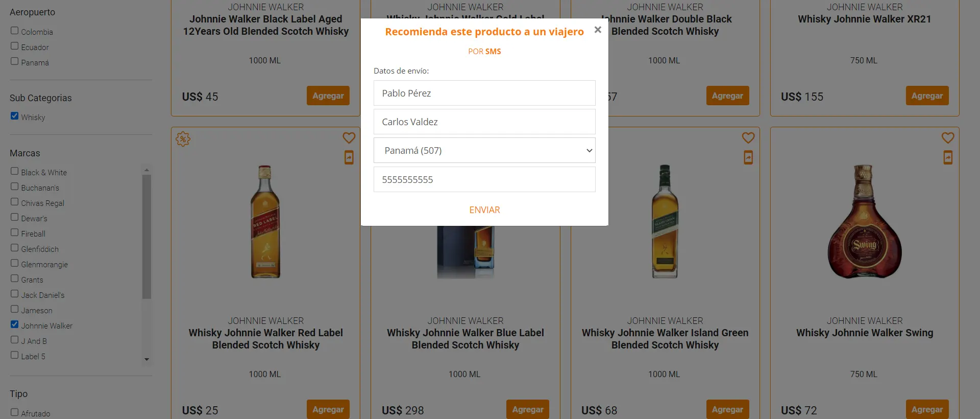Click the Carlos Valdez name field
980x419 pixels.
coord(484,122)
